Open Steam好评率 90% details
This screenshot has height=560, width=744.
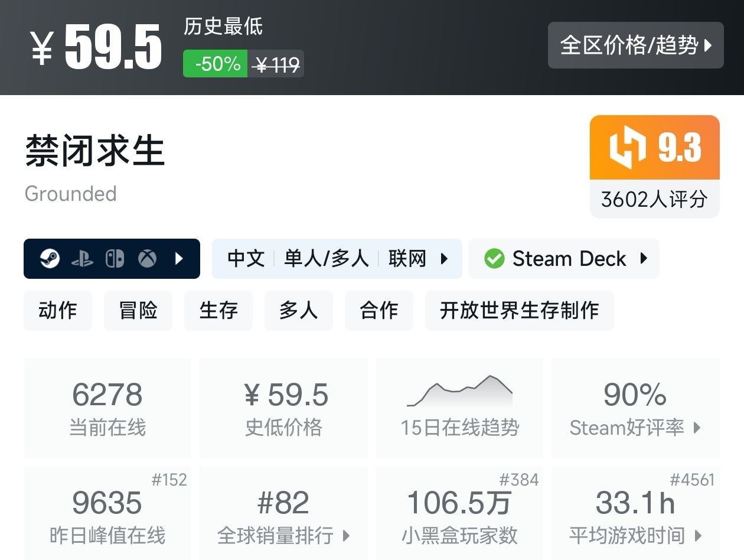coord(635,408)
